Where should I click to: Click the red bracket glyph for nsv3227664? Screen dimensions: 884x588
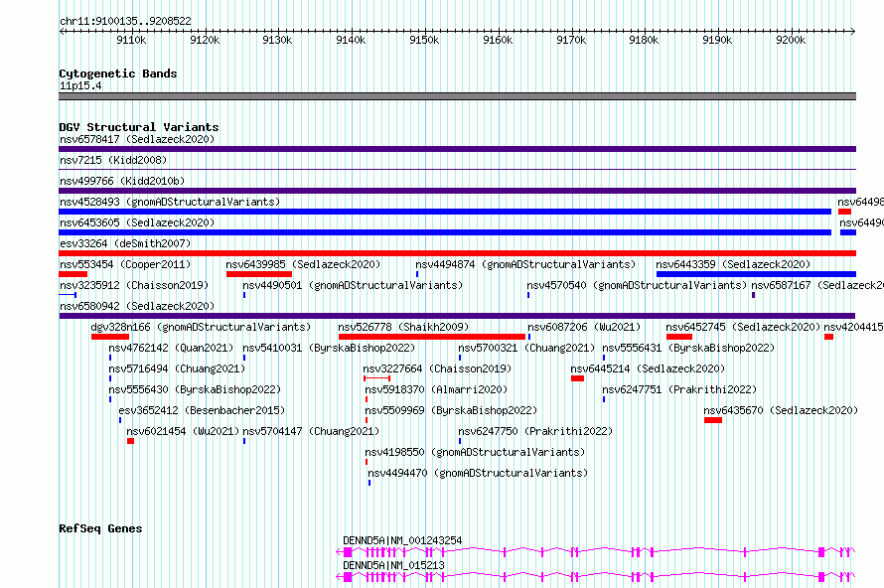377,378
